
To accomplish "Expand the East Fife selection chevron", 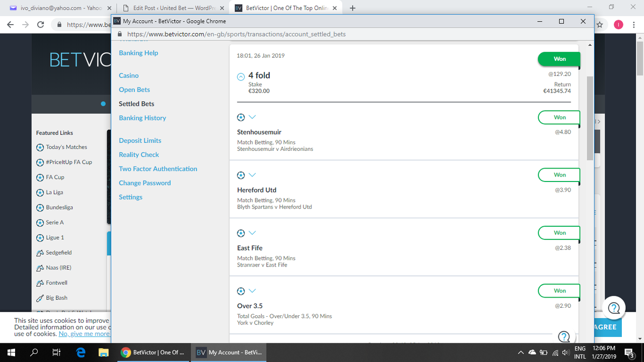I will (253, 233).
